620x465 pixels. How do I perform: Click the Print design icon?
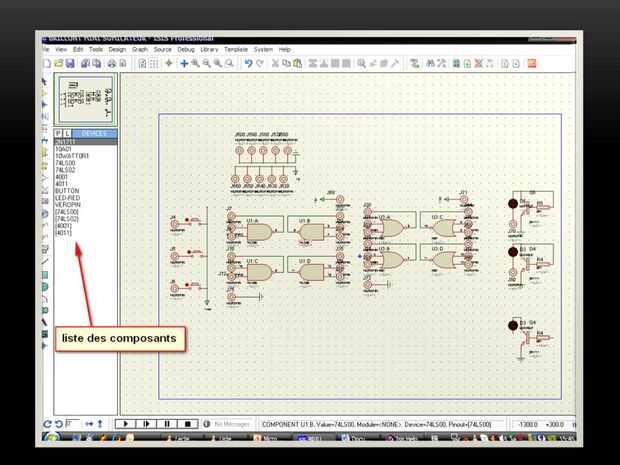[112, 63]
